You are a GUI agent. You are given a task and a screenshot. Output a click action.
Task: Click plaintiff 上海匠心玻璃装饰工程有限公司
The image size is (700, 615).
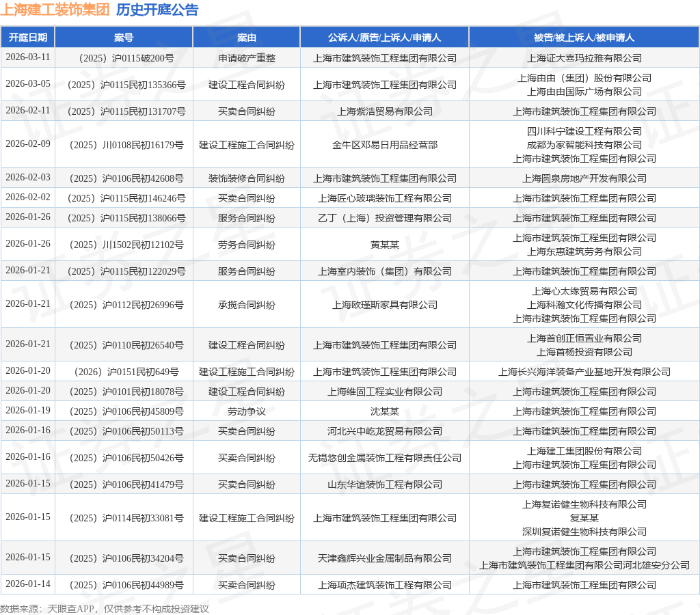click(384, 198)
